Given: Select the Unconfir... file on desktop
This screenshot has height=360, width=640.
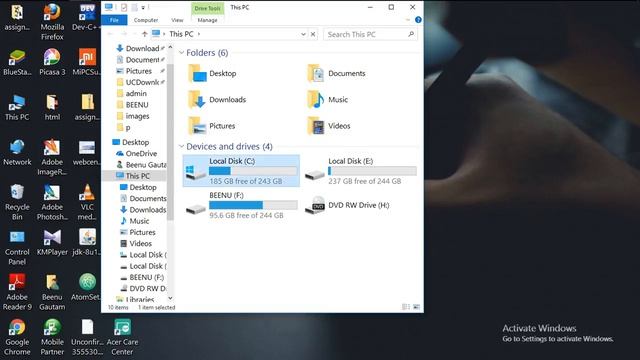Looking at the screenshot, I should (87, 337).
